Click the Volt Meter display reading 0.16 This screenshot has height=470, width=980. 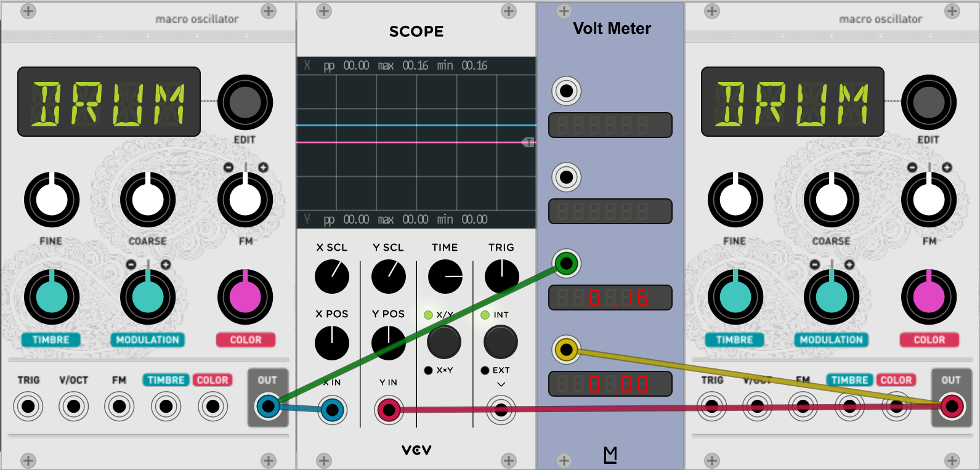tap(610, 298)
